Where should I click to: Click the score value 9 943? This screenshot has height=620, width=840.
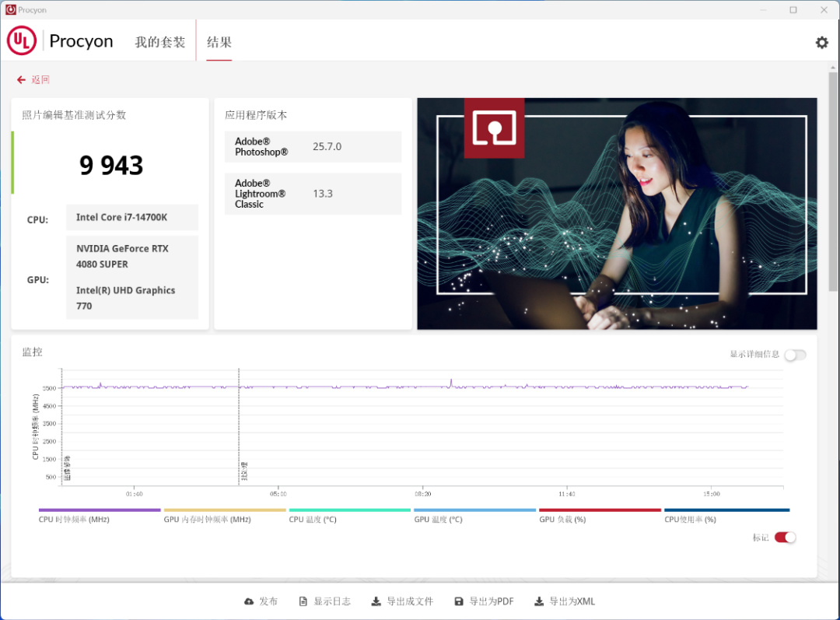click(x=111, y=165)
